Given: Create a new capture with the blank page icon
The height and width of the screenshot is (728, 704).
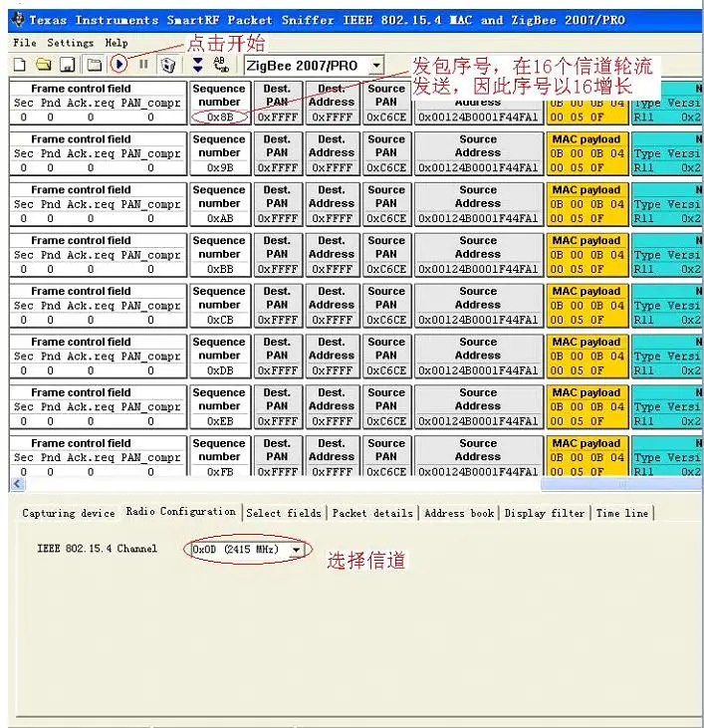Looking at the screenshot, I should point(20,65).
